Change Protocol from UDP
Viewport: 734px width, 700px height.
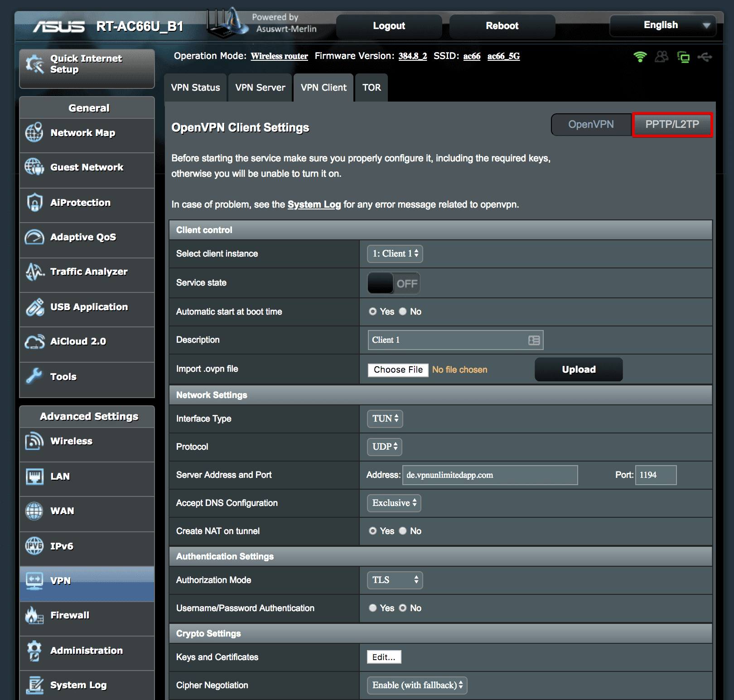point(384,447)
